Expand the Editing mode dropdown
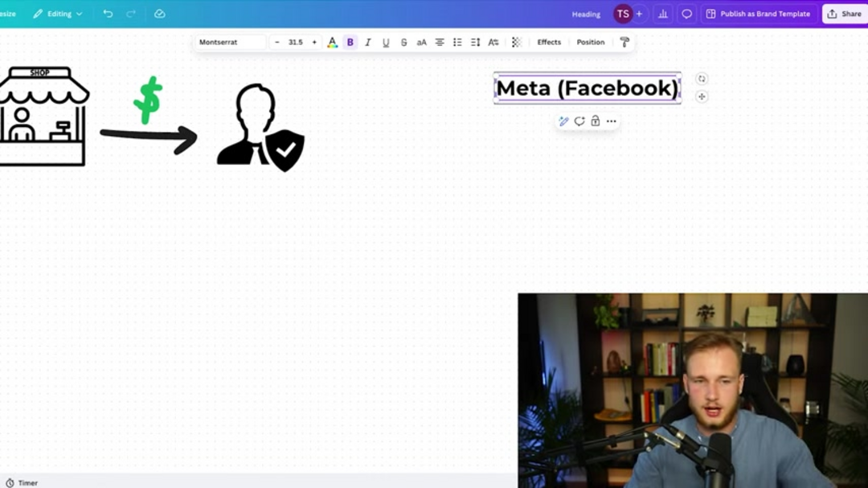This screenshot has width=868, height=488. coord(58,14)
